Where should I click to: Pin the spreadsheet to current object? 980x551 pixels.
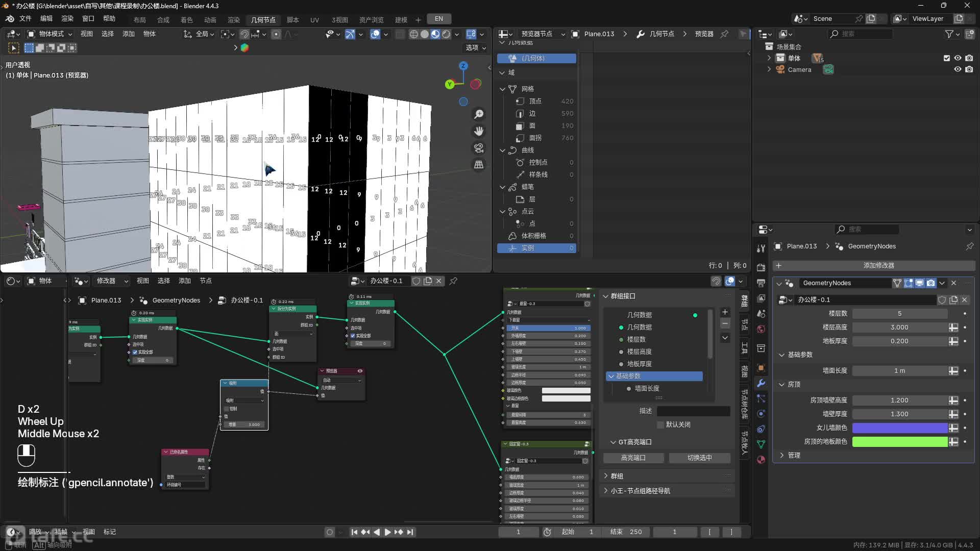point(724,34)
